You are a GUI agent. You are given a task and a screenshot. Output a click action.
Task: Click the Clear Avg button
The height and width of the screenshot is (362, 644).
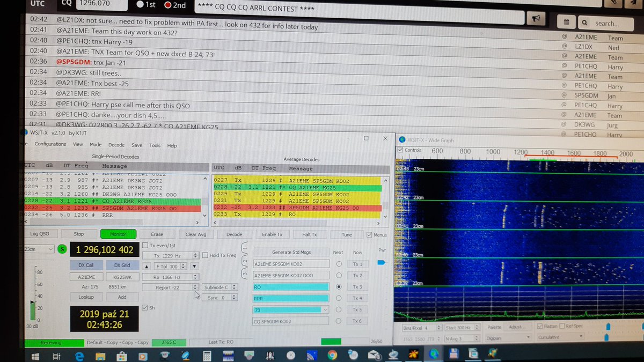[196, 234]
